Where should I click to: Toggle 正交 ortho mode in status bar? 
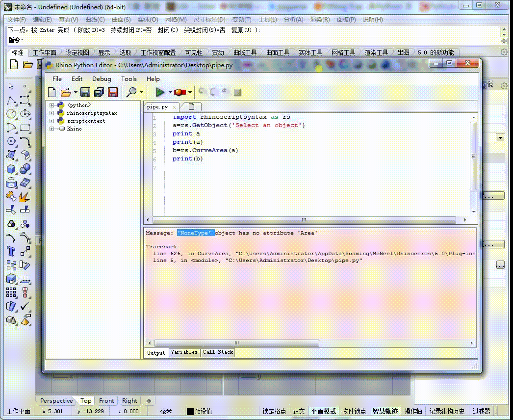click(299, 411)
